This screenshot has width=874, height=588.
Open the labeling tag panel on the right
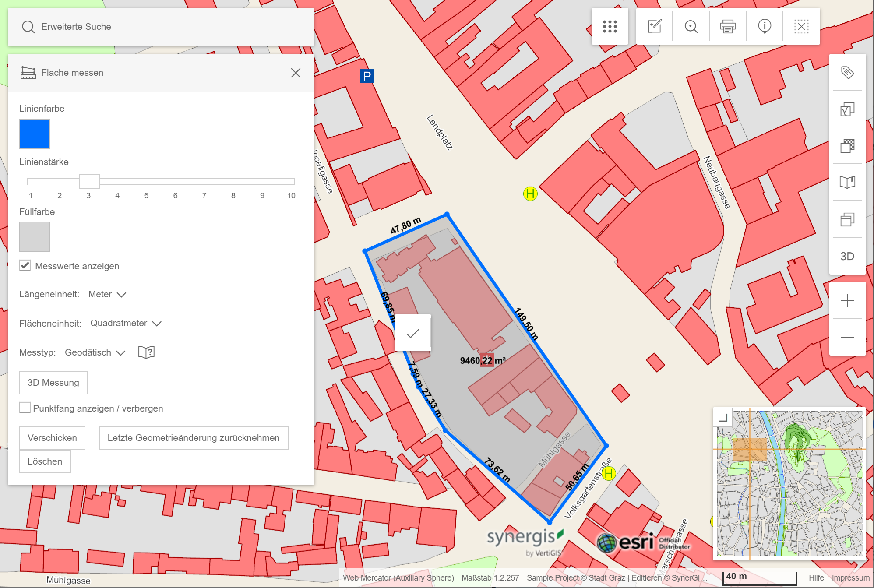(848, 73)
